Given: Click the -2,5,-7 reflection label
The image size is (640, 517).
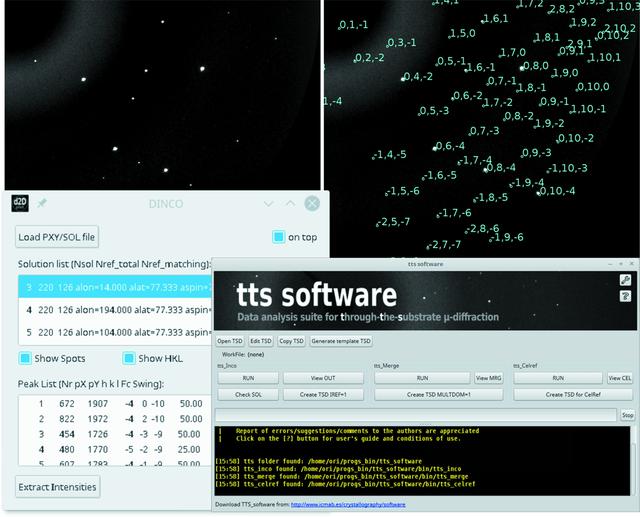Looking at the screenshot, I should (x=394, y=222).
